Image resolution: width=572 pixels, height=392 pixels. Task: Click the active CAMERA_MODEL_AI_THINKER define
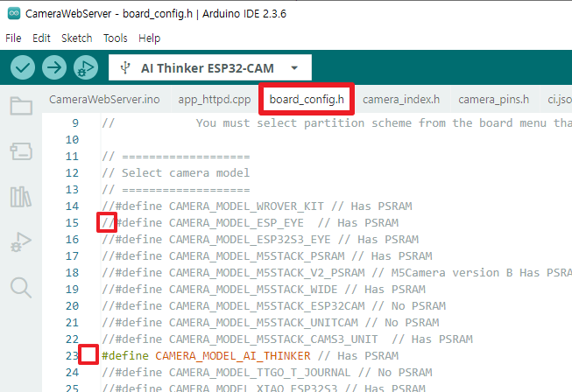coord(206,355)
